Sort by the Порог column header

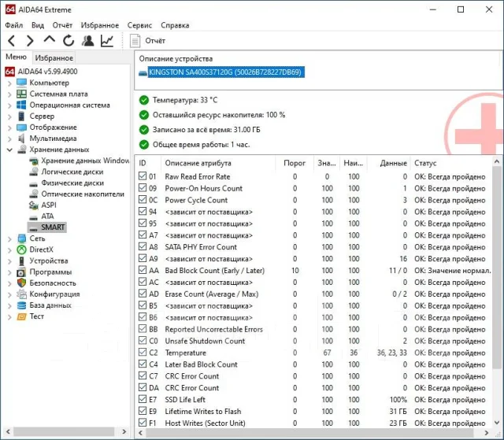(x=295, y=163)
